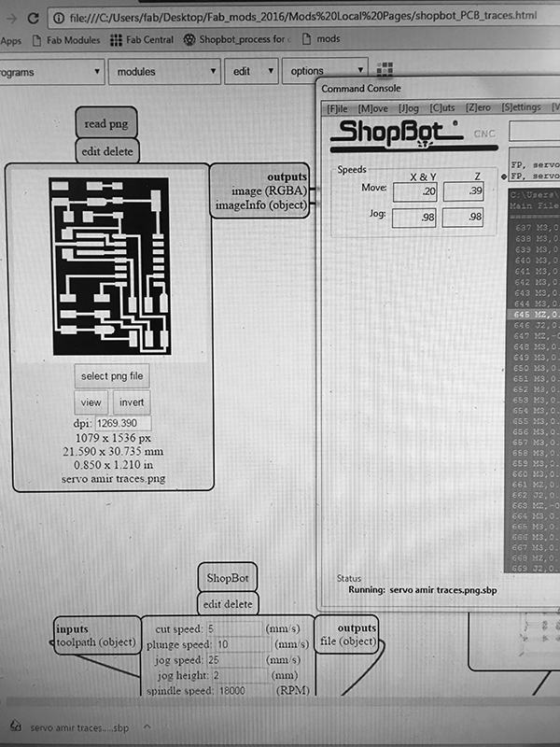
Task: Click the PCB traces image preview
Action: point(110,266)
